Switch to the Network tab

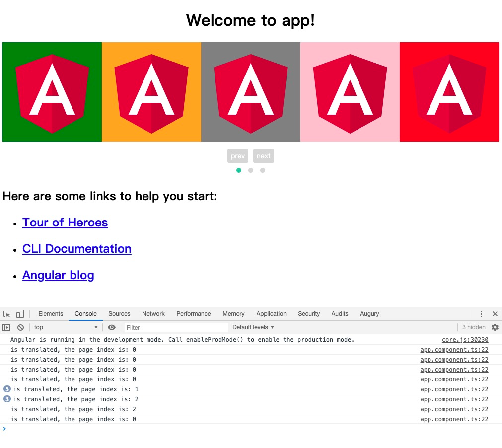pos(153,314)
